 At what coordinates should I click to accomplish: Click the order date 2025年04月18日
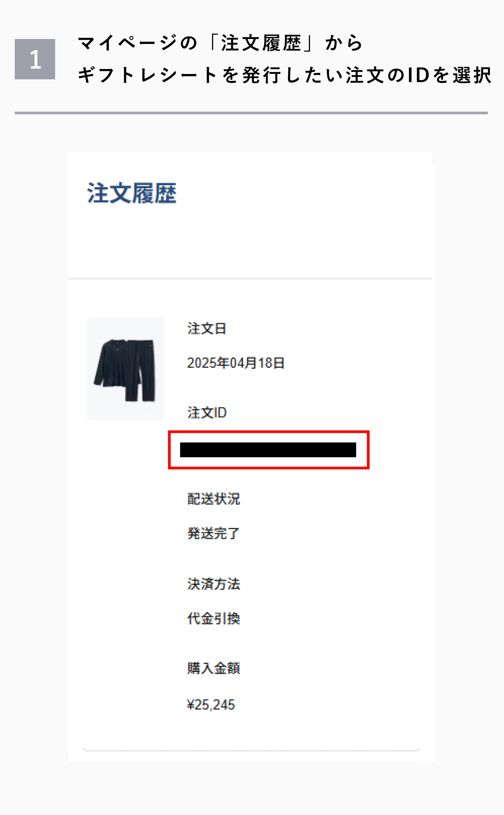(x=236, y=363)
